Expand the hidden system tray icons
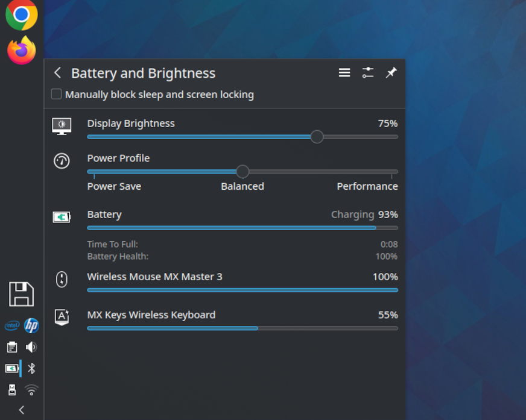Viewport: 526px width, 420px height. [21, 410]
